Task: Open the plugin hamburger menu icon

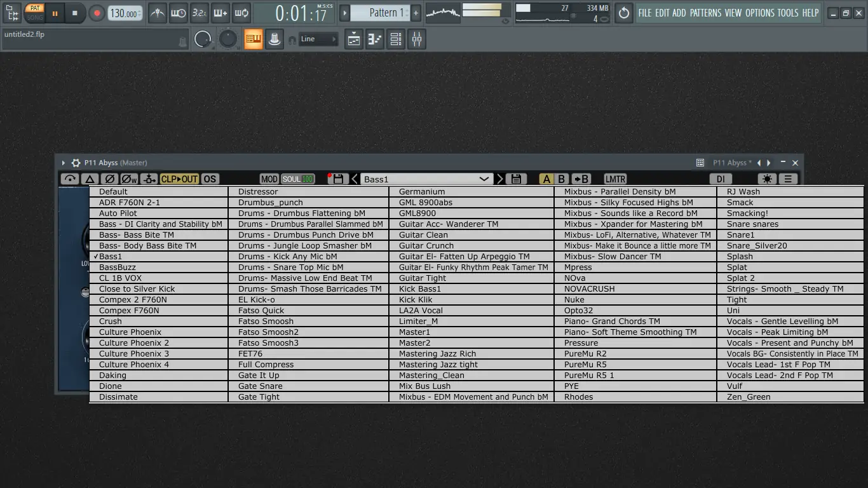Action: [x=788, y=179]
